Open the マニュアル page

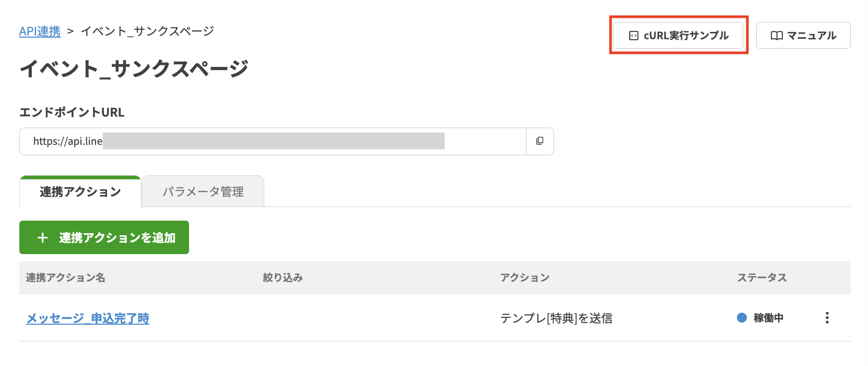(803, 36)
